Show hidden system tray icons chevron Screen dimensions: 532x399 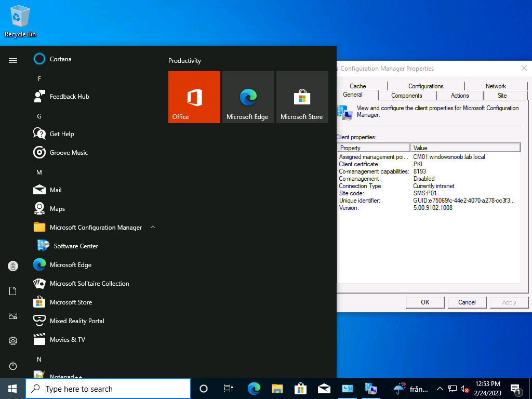[440, 389]
